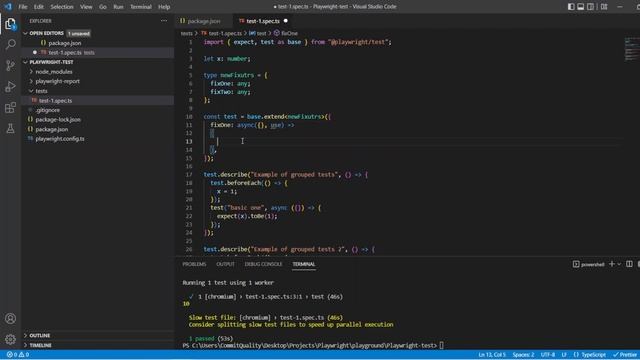Switch to the Problems panel tab
The width and height of the screenshot is (640, 360).
tap(194, 264)
